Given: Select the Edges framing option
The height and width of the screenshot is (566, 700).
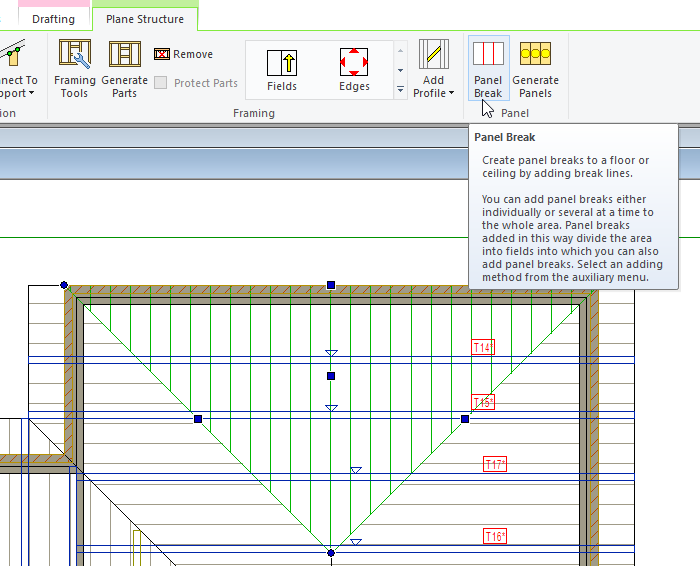Looking at the screenshot, I should pyautogui.click(x=354, y=70).
